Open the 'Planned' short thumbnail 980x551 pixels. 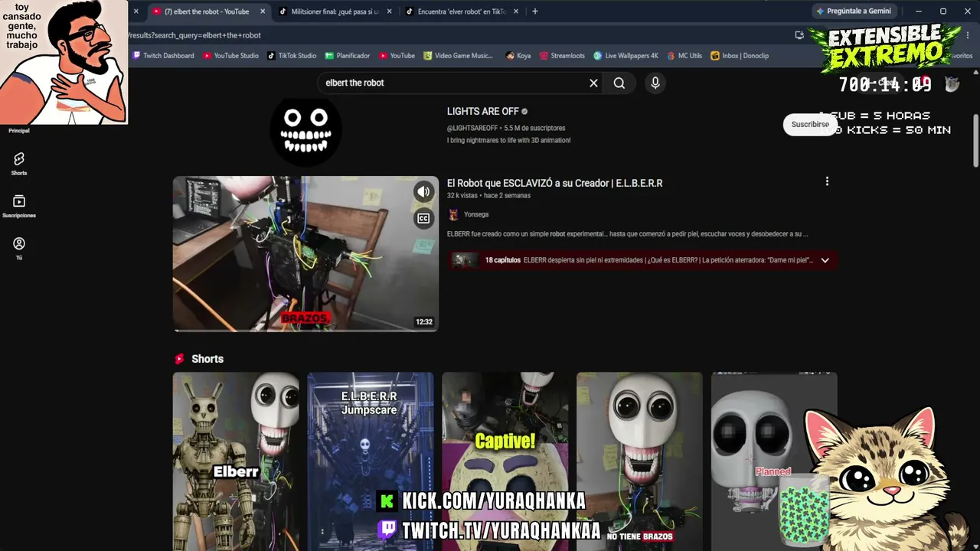click(x=774, y=461)
